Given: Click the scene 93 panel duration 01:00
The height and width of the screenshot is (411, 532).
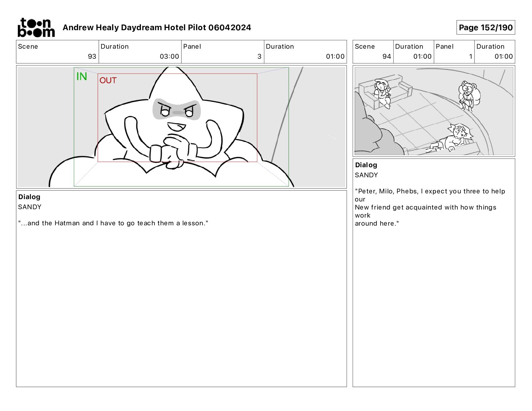Looking at the screenshot, I should point(335,56).
